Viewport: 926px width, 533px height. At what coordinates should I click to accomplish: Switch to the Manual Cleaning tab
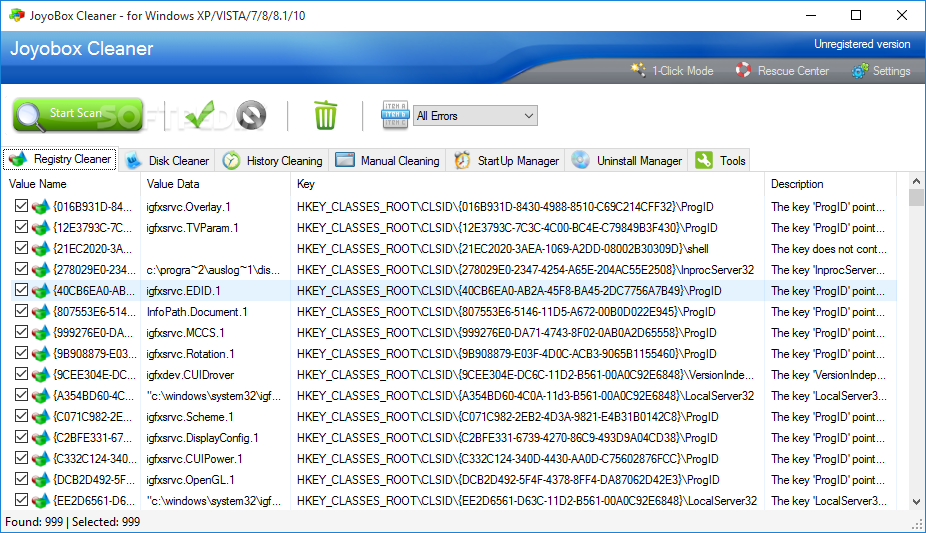[387, 161]
